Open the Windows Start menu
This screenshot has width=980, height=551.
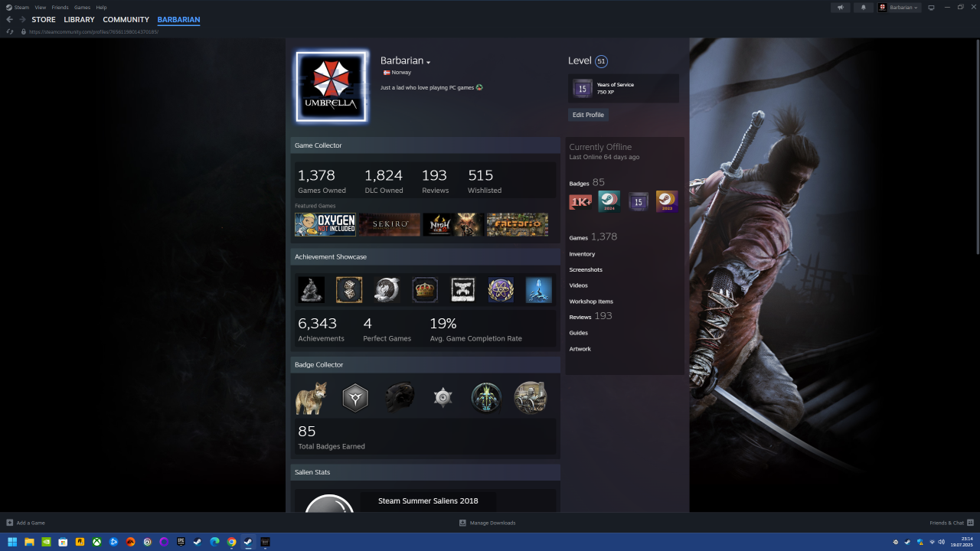tap(12, 542)
